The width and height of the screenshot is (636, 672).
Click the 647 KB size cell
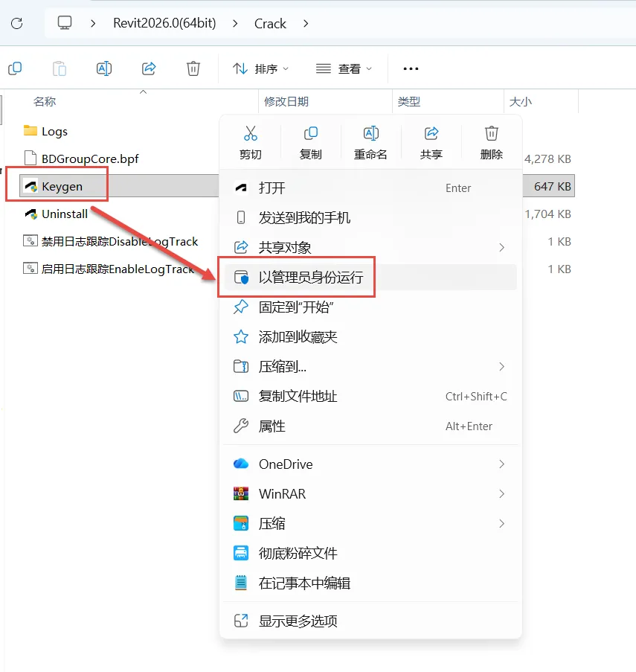coord(552,187)
